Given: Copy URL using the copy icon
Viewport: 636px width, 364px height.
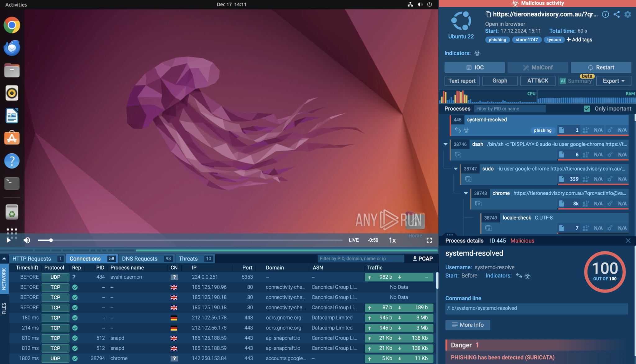Looking at the screenshot, I should 488,14.
